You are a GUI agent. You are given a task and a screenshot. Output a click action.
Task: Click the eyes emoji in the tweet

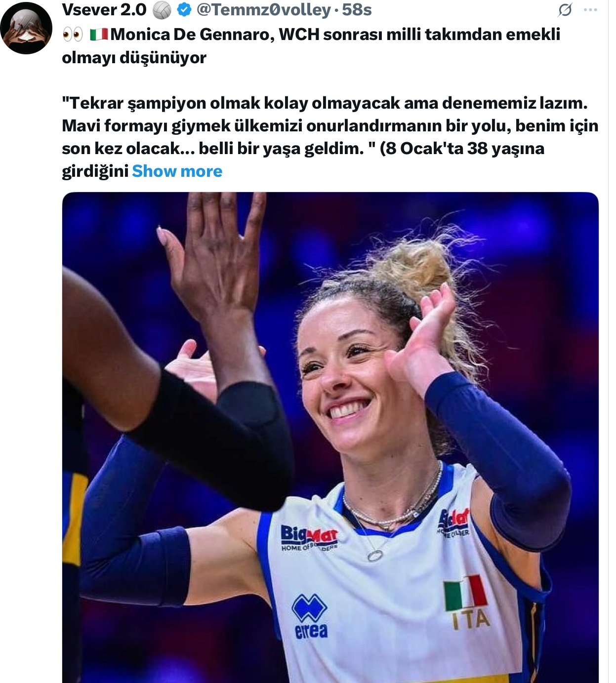point(73,35)
